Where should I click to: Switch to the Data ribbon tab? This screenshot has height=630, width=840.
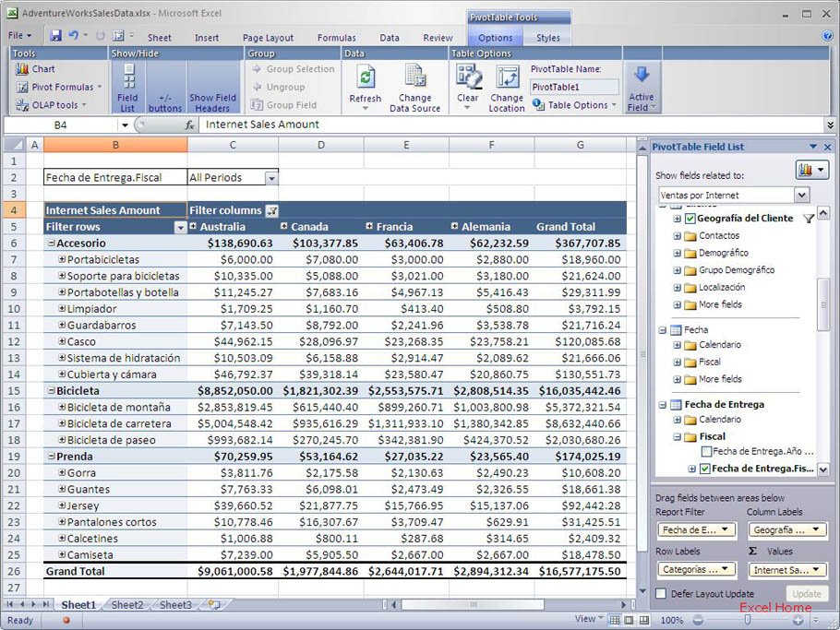(x=390, y=38)
